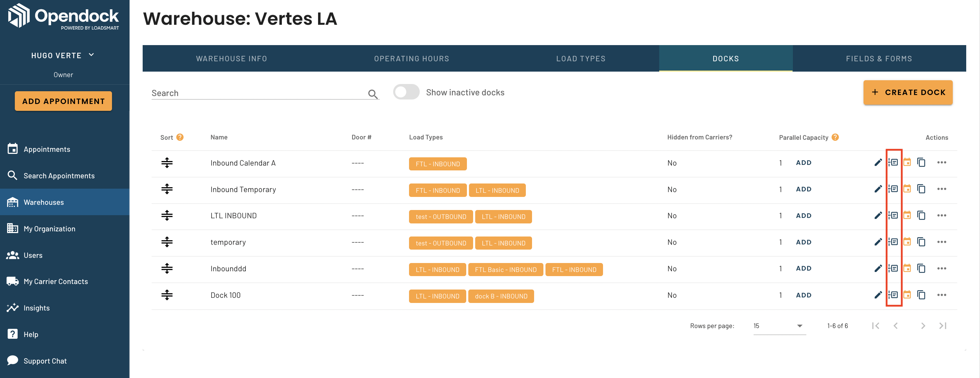
Task: Open Insights in sidebar
Action: 65,308
